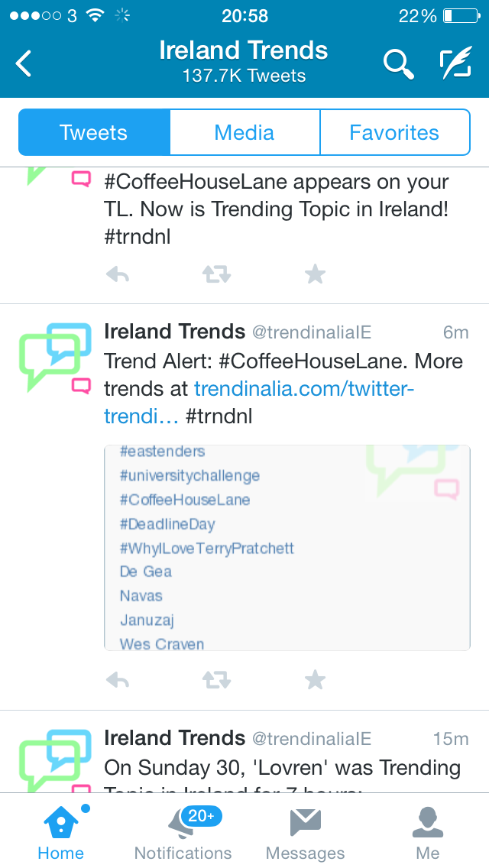489x868 pixels.
Task: Select the Tweets tab
Action: 94,132
